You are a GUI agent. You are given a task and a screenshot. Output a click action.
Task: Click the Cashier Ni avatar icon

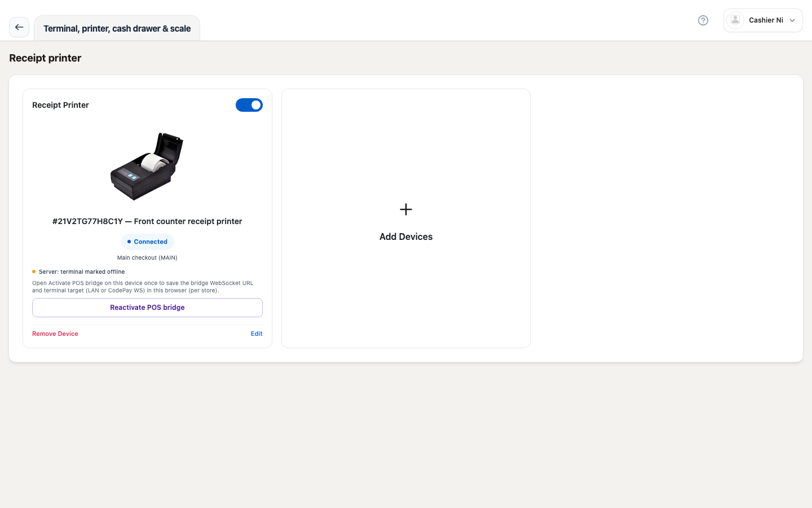(735, 20)
